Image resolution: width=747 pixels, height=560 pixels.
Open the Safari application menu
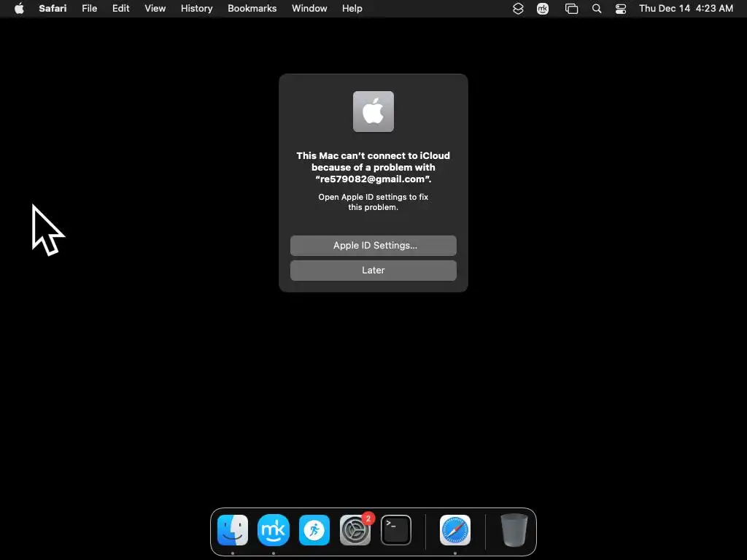[x=53, y=8]
